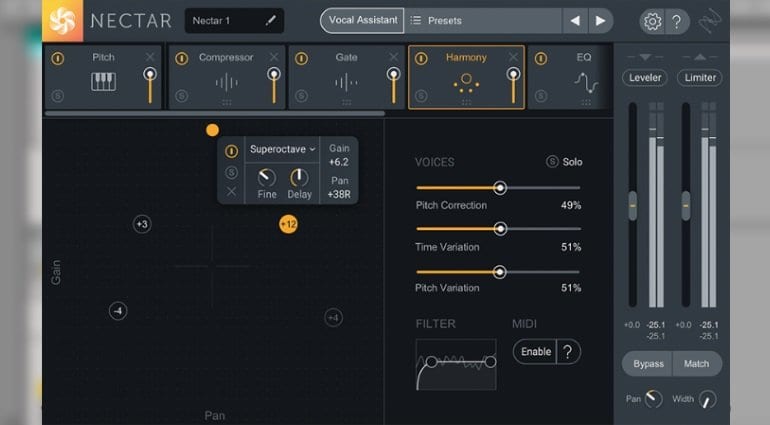Open the help question mark at top

(676, 21)
